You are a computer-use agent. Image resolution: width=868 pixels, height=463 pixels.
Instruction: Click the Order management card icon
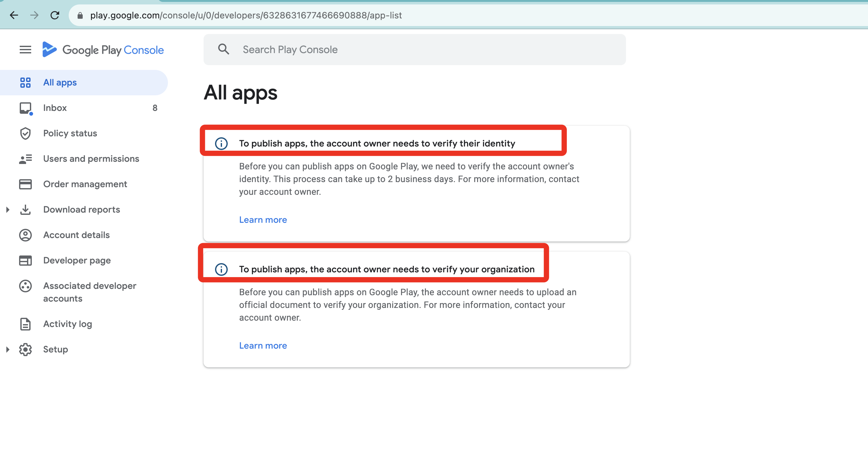(x=25, y=184)
